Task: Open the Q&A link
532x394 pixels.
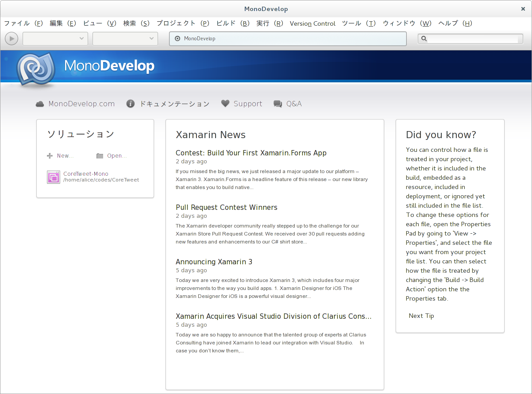Action: pyautogui.click(x=294, y=104)
